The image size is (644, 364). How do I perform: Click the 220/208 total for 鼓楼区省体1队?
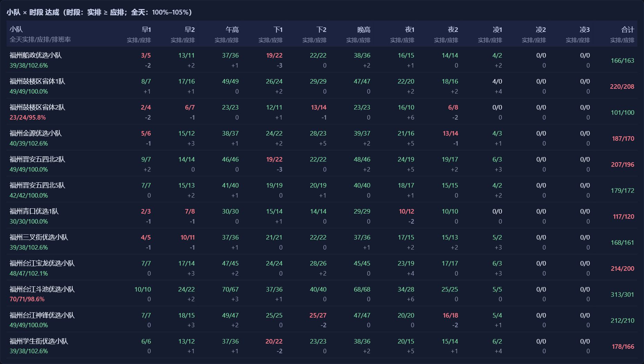(x=622, y=87)
